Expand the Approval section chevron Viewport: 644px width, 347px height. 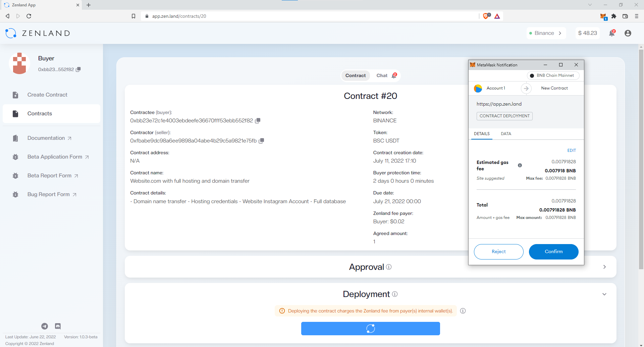point(604,267)
